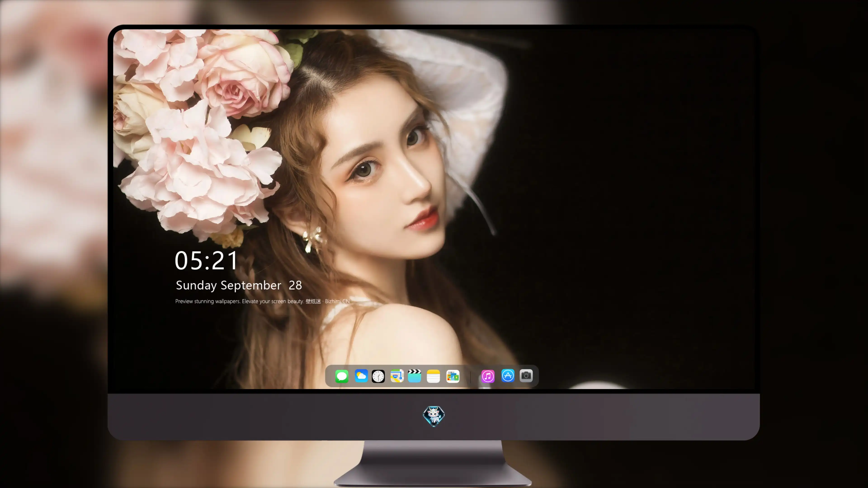Launch the Videos clapperboard app
This screenshot has width=868, height=488.
[x=415, y=376]
